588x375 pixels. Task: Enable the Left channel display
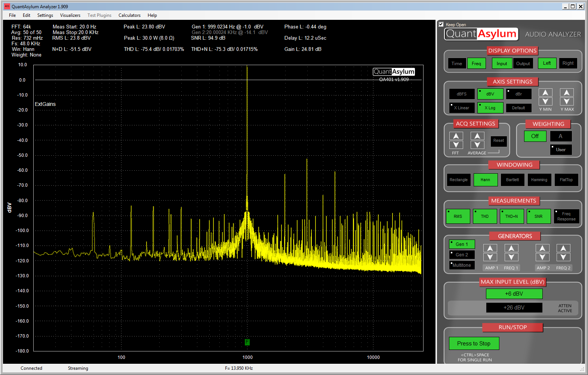click(547, 63)
